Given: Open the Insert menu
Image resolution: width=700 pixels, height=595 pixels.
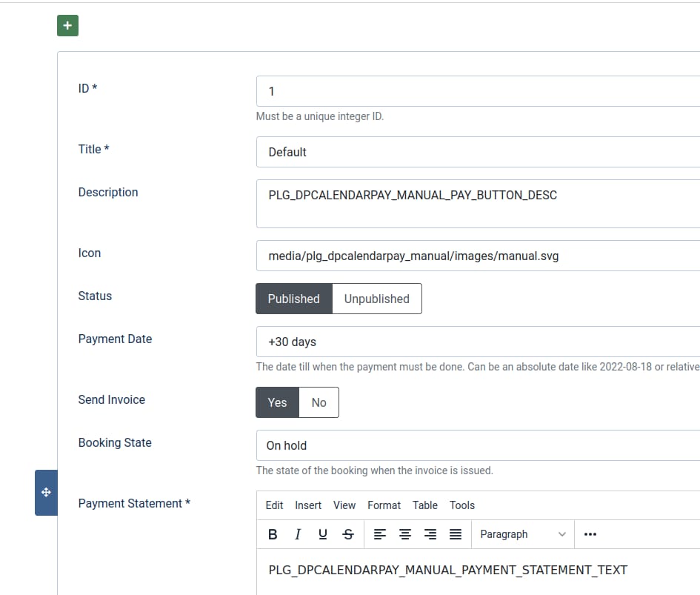Looking at the screenshot, I should (307, 505).
